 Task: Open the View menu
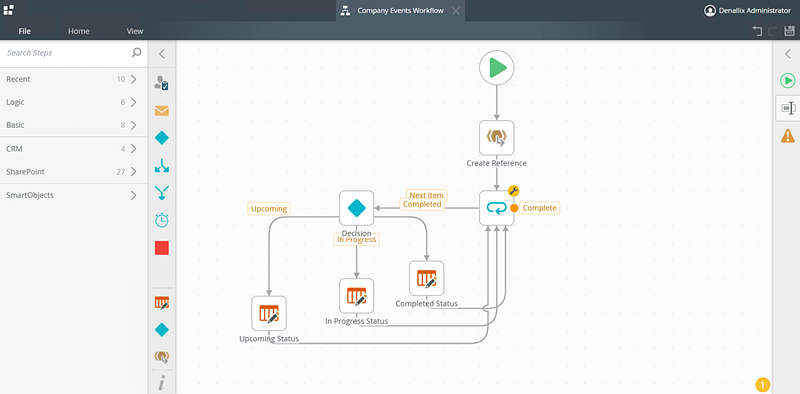pyautogui.click(x=135, y=31)
